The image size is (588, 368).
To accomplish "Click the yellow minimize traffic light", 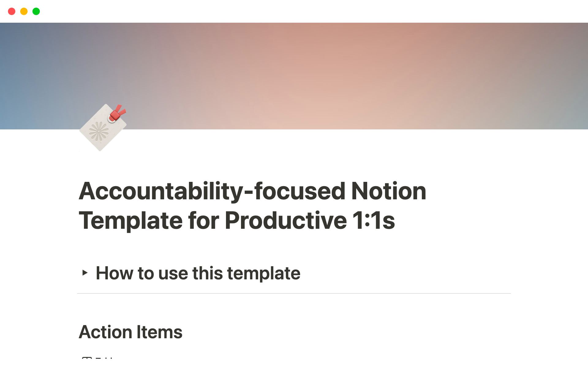I will click(24, 11).
